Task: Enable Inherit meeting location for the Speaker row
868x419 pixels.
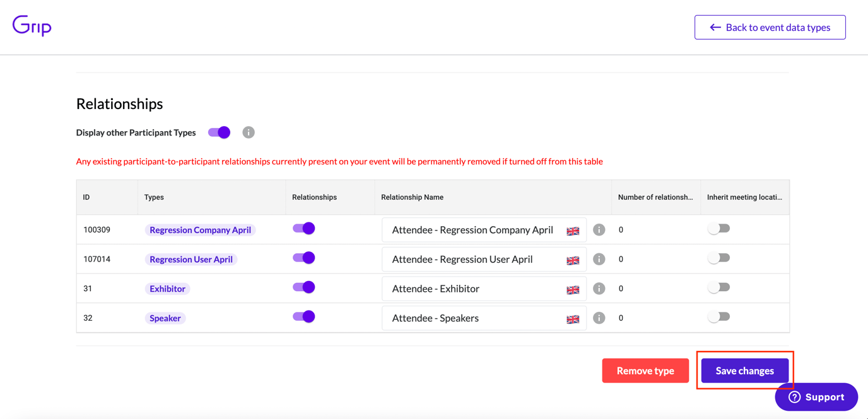Action: [x=719, y=318]
